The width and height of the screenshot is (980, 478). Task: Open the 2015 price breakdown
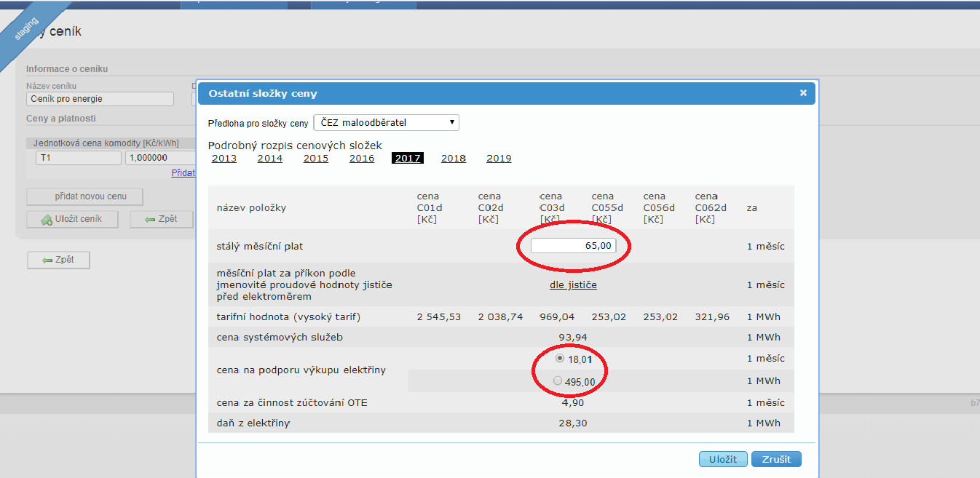(x=315, y=159)
